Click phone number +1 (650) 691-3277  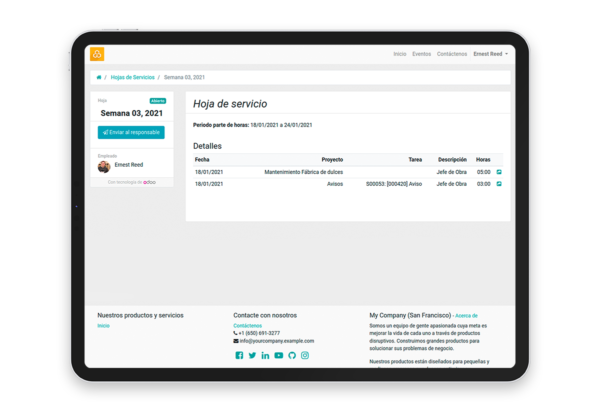click(259, 333)
